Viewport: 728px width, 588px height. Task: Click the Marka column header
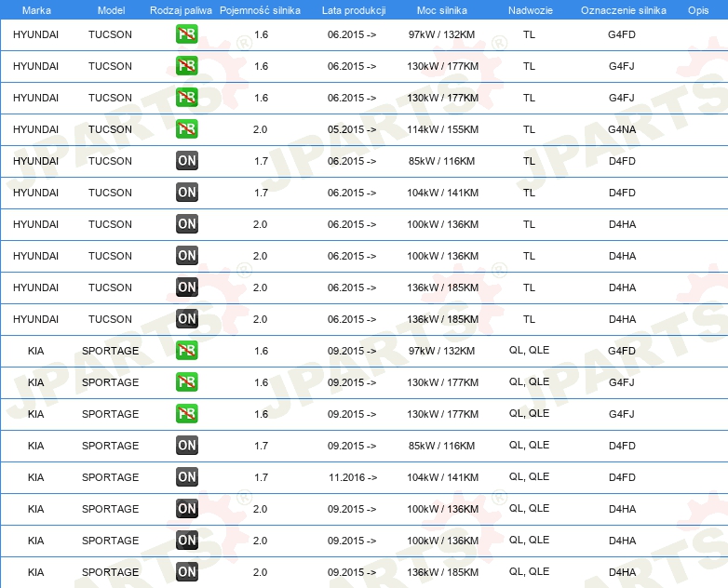click(x=36, y=9)
